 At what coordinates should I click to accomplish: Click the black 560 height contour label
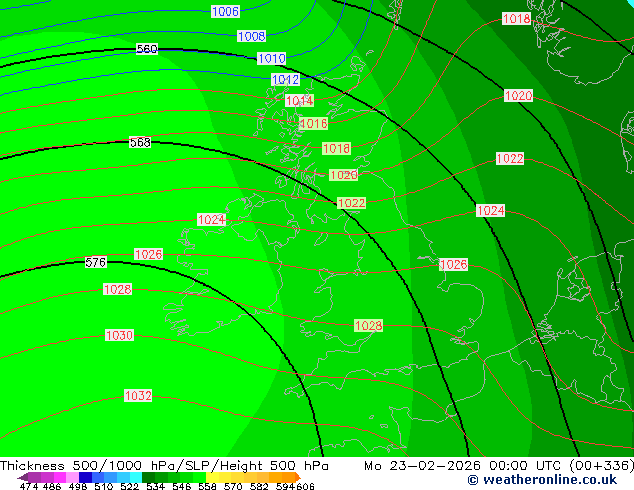[147, 49]
